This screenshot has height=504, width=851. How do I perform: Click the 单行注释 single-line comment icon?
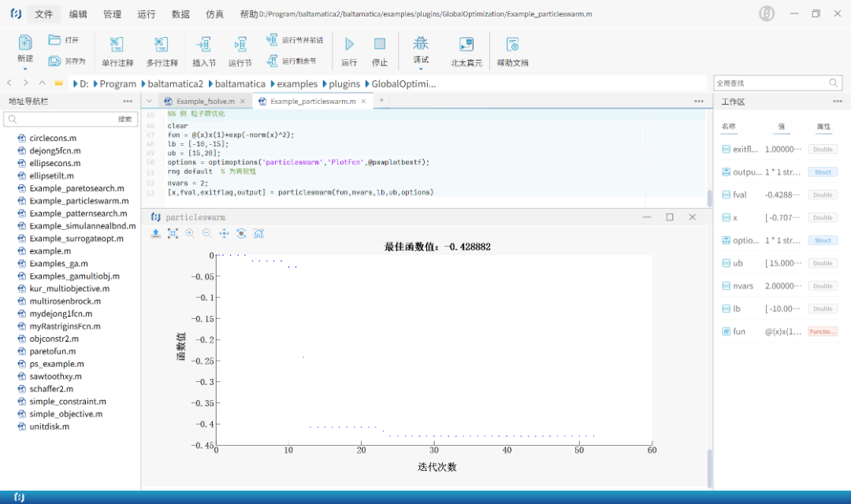click(x=117, y=44)
